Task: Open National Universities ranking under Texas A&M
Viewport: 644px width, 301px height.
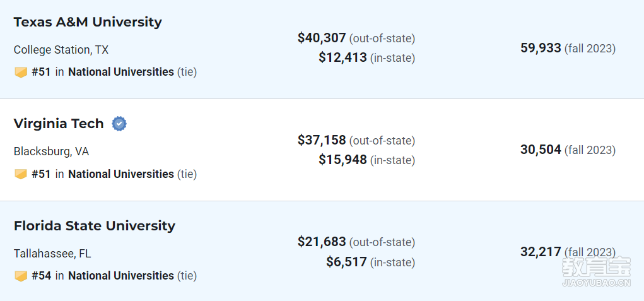Action: click(x=120, y=73)
